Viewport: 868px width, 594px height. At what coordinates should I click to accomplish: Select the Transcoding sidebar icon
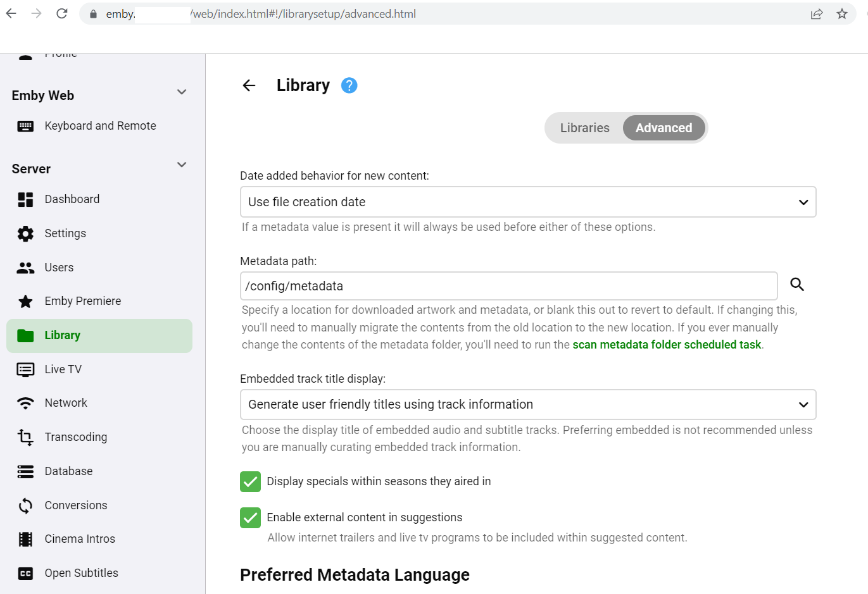point(25,436)
